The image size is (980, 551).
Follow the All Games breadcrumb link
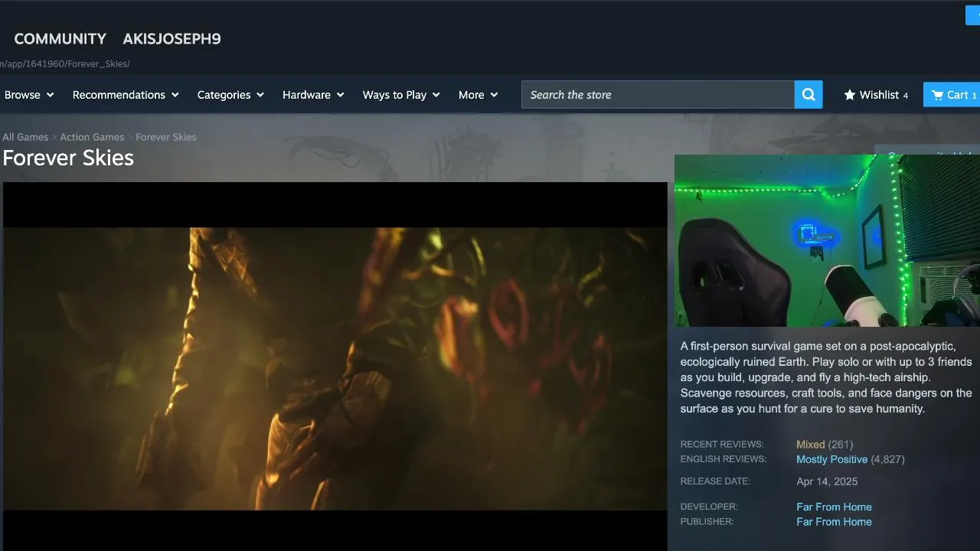click(25, 137)
